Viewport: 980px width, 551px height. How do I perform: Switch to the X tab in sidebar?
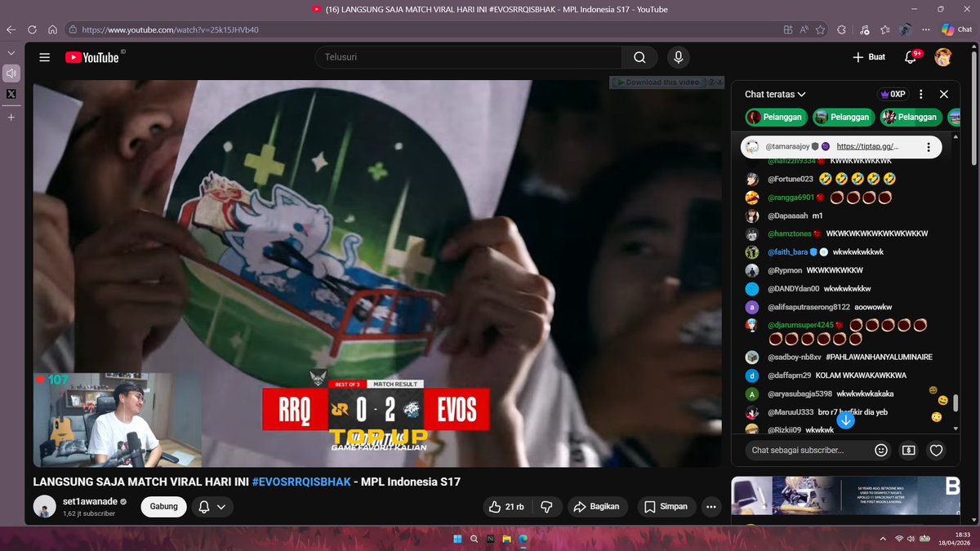(x=11, y=94)
